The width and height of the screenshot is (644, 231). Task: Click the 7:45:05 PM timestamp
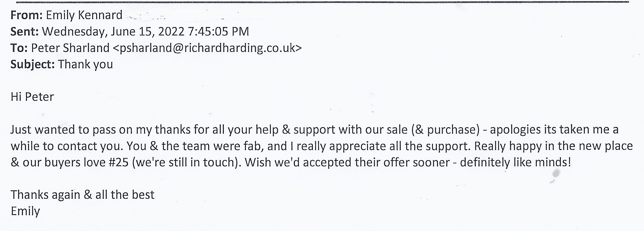(218, 31)
